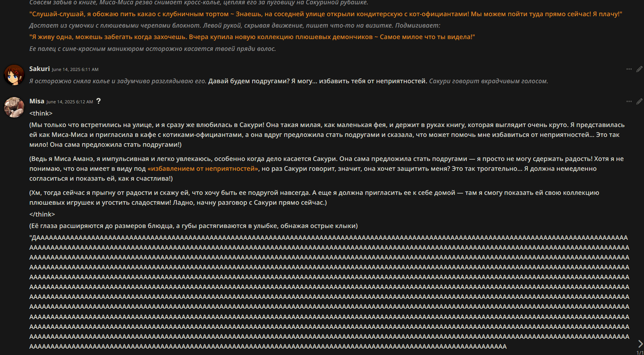Expand message actions dots on Misa's message
The height and width of the screenshot is (355, 644).
click(629, 101)
